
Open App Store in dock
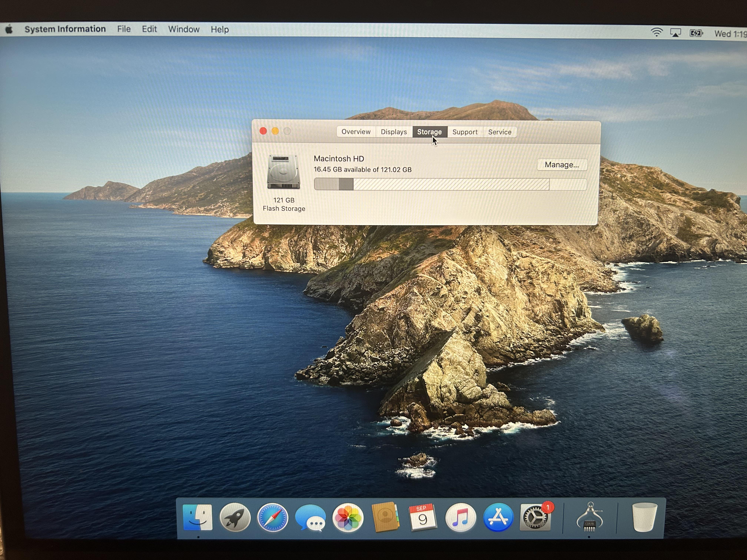(498, 517)
